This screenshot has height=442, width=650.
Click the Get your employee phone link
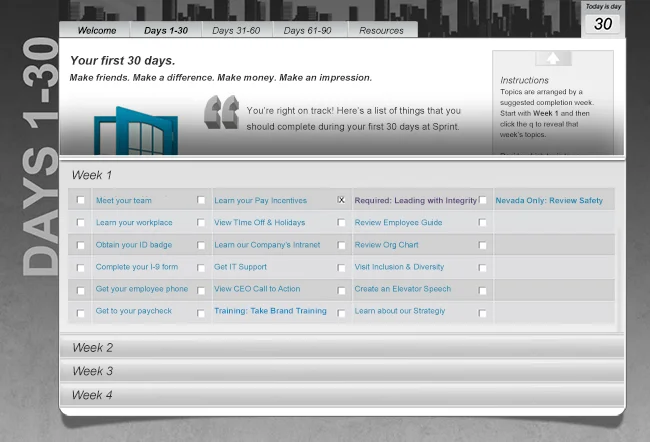(x=142, y=289)
